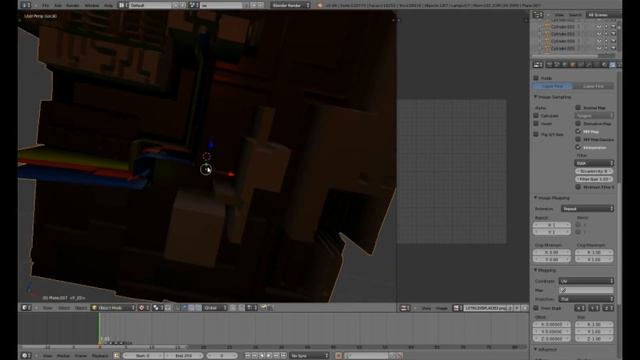Image resolution: width=640 pixels, height=360 pixels.
Task: Enable the Minimum Filter Size checkbox
Action: [x=578, y=187]
